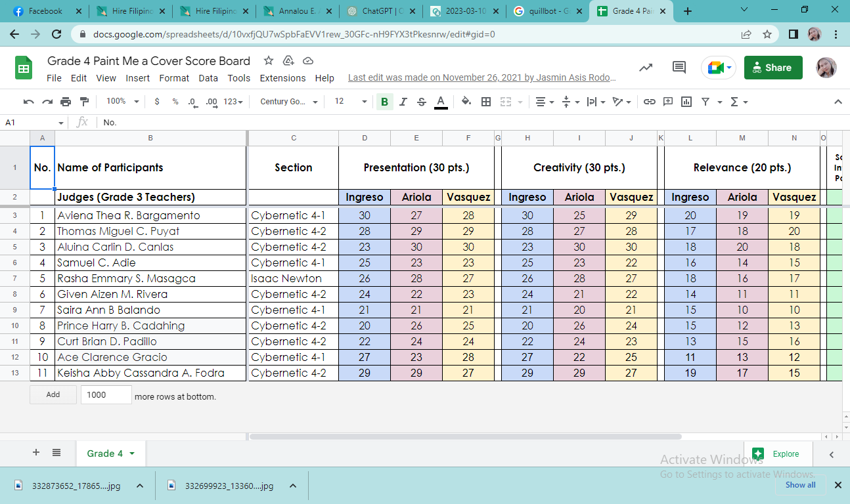The image size is (850, 504).
Task: Open the Functions sigma menu
Action: (739, 102)
